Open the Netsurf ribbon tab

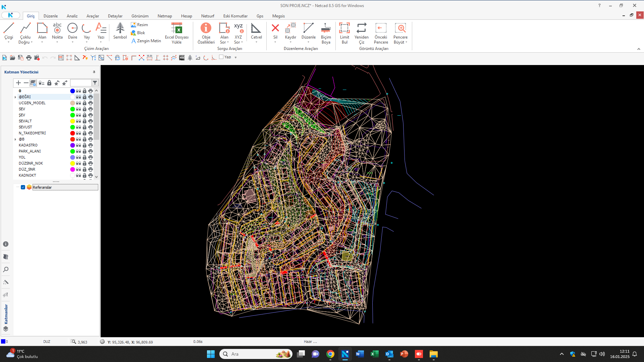[x=208, y=16]
